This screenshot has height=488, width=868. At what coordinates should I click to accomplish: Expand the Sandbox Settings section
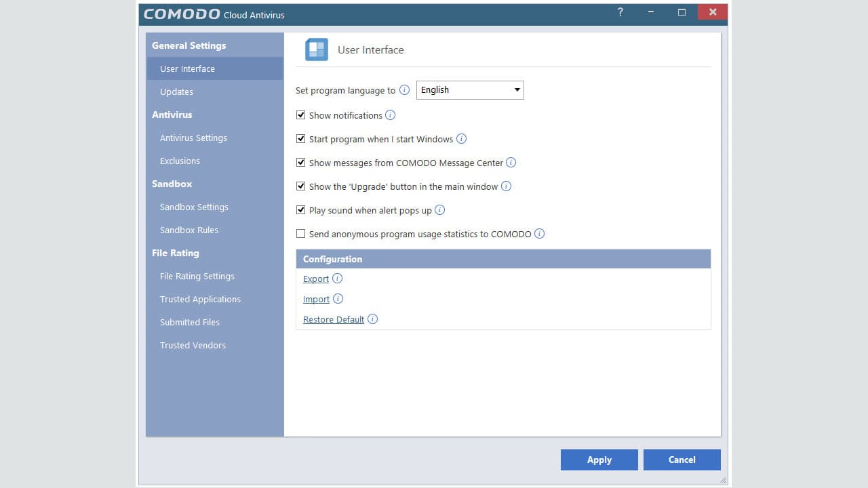click(194, 207)
